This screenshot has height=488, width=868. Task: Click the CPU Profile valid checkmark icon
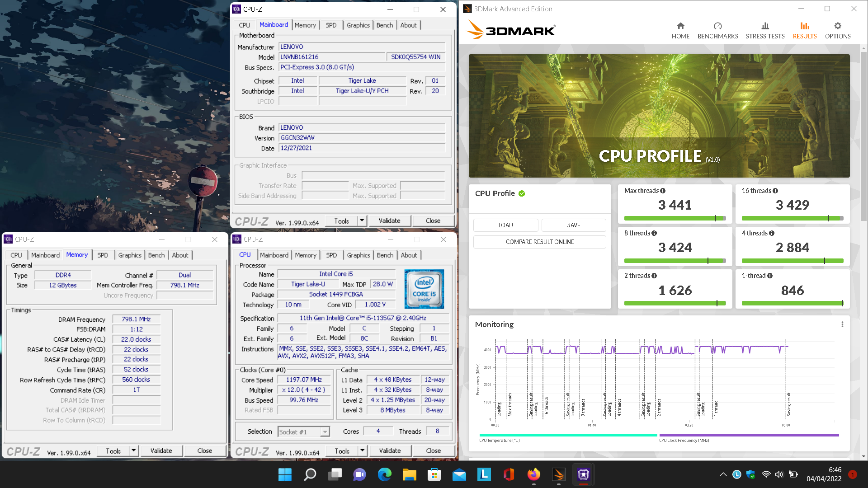pos(522,193)
